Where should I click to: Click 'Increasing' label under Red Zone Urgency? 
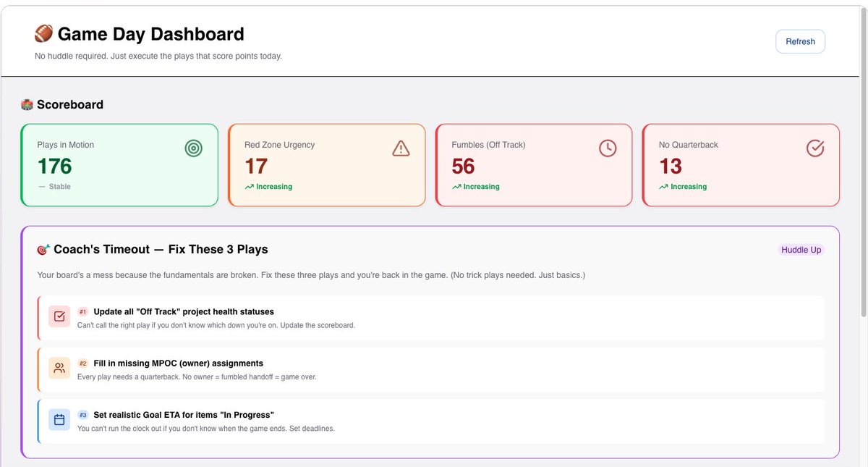274,187
